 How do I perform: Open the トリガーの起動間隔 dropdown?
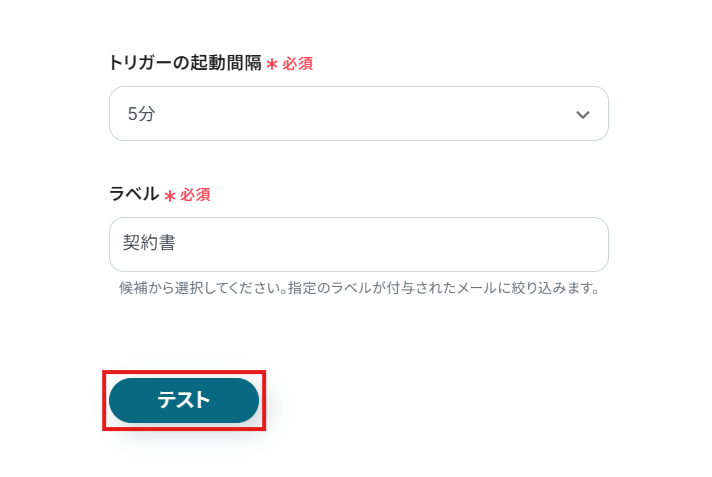(358, 114)
